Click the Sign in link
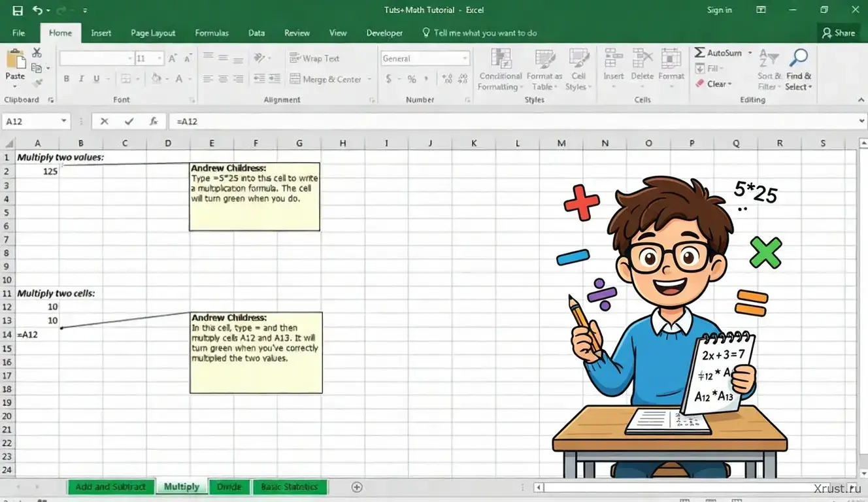The height and width of the screenshot is (502, 868). [x=719, y=10]
